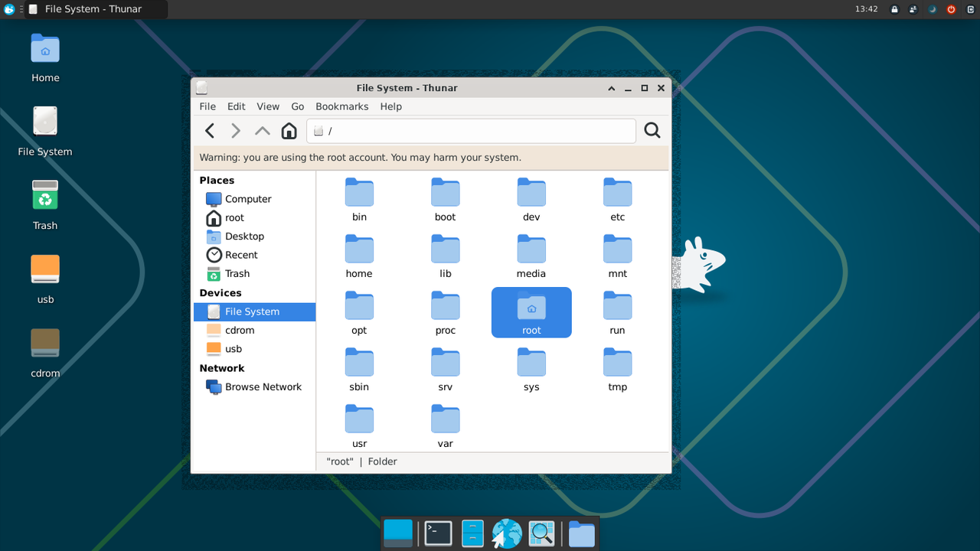The height and width of the screenshot is (551, 980).
Task: Select Trash in the Places sidebar
Action: [x=254, y=273]
